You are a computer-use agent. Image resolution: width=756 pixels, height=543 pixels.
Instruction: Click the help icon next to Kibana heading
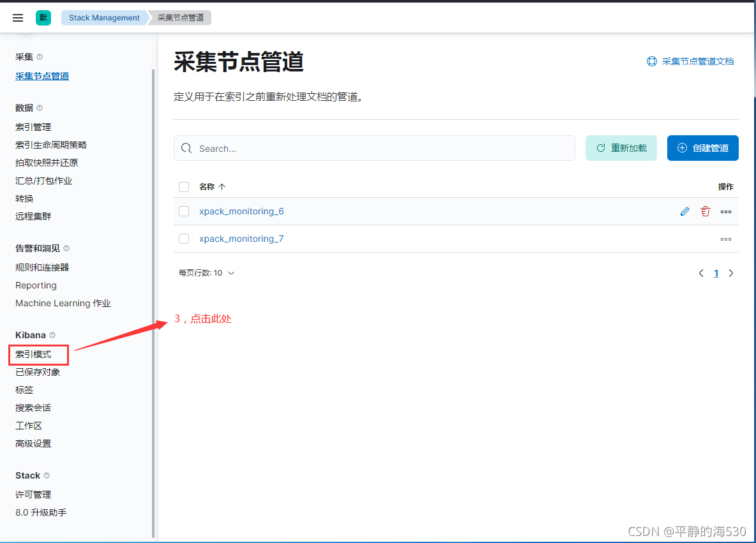(52, 335)
